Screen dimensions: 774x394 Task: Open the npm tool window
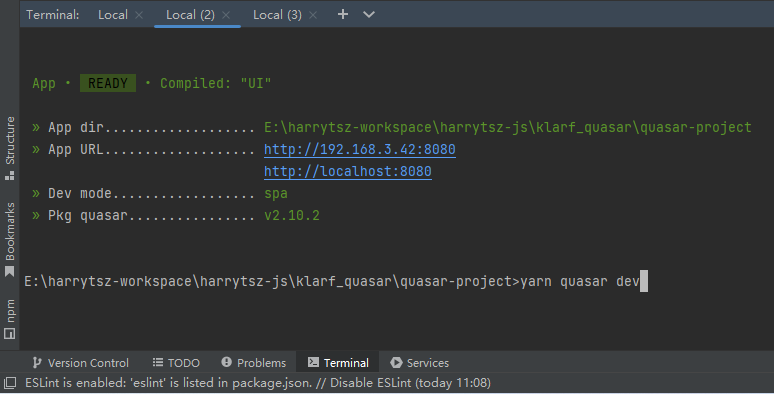pyautogui.click(x=9, y=319)
